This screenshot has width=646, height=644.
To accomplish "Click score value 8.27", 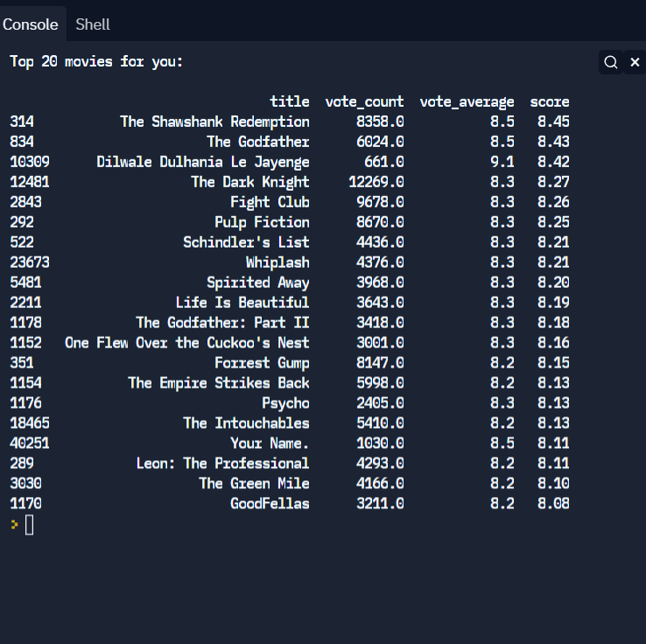I will [x=553, y=182].
